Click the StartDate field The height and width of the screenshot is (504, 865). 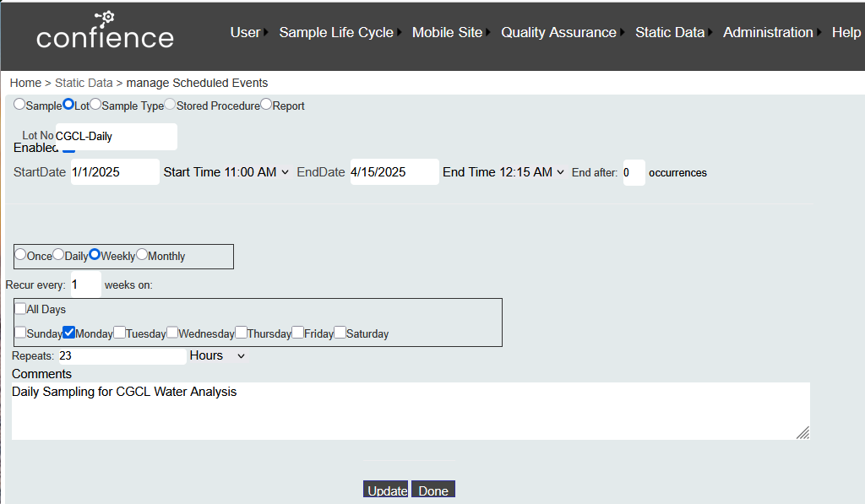[115, 172]
